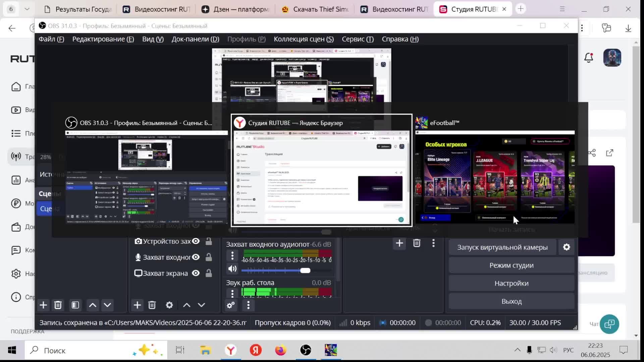Open the Сервис menu

click(x=358, y=39)
